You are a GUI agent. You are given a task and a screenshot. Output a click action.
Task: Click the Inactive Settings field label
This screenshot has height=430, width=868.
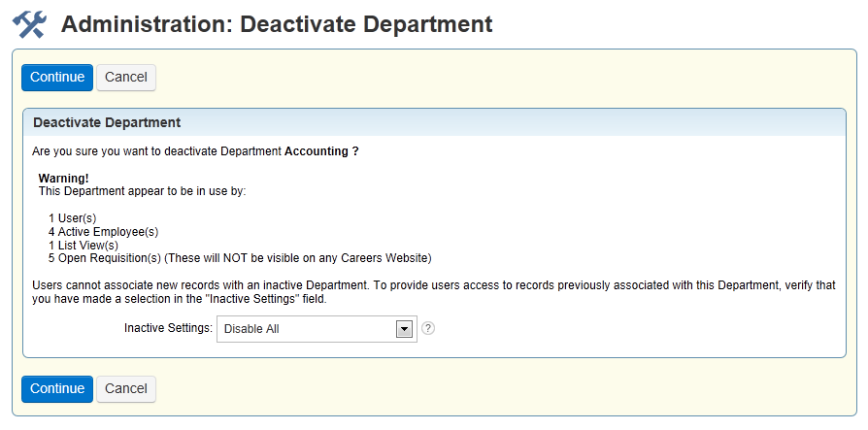(168, 328)
